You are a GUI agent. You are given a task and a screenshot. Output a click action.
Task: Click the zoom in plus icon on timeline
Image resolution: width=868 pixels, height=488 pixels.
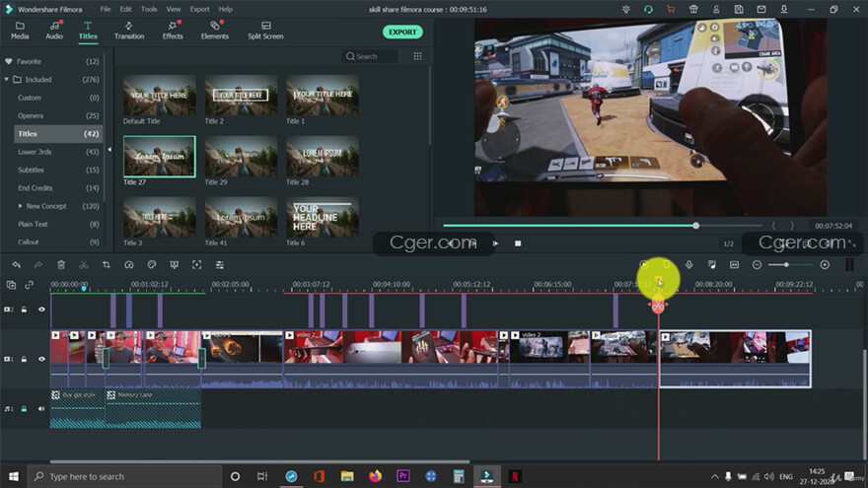click(x=825, y=265)
